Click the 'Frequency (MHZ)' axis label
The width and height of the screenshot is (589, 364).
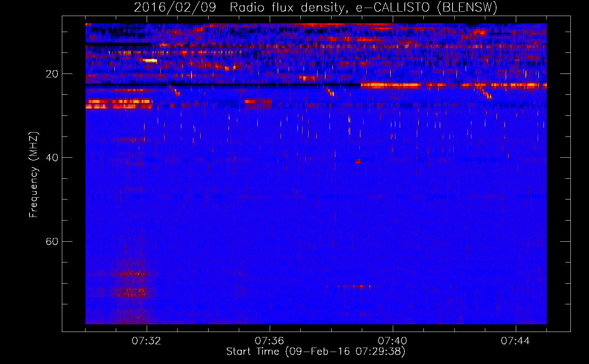click(33, 175)
